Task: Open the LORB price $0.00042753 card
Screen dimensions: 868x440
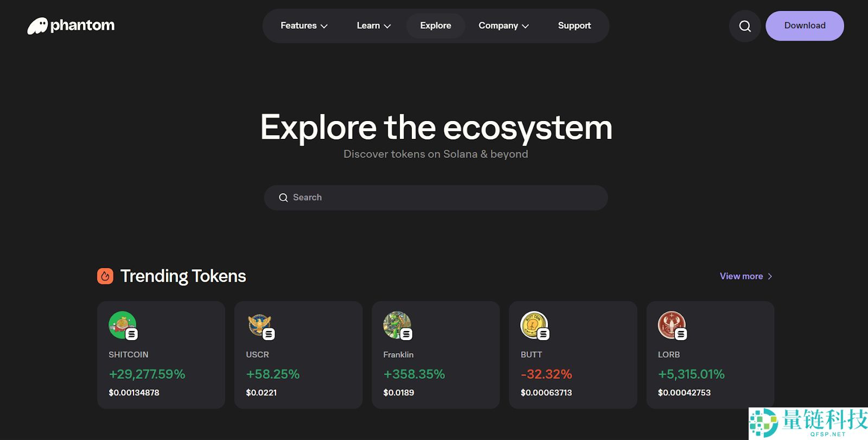Action: click(x=684, y=392)
